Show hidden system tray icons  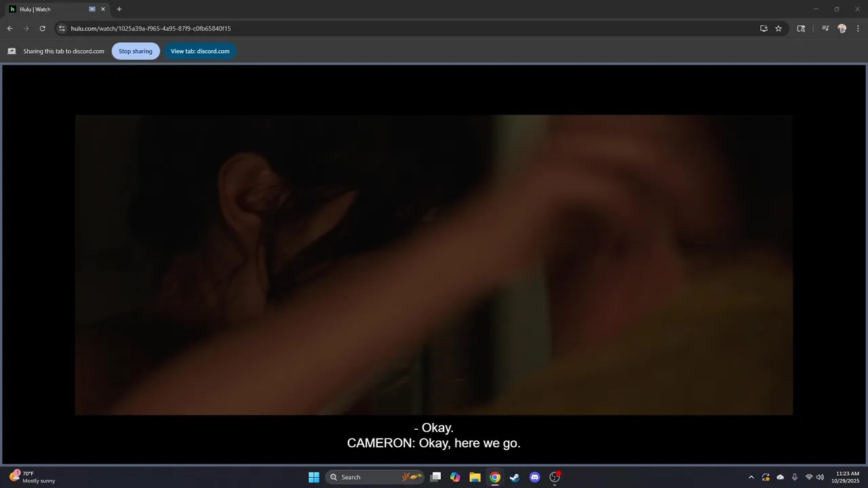coord(751,477)
